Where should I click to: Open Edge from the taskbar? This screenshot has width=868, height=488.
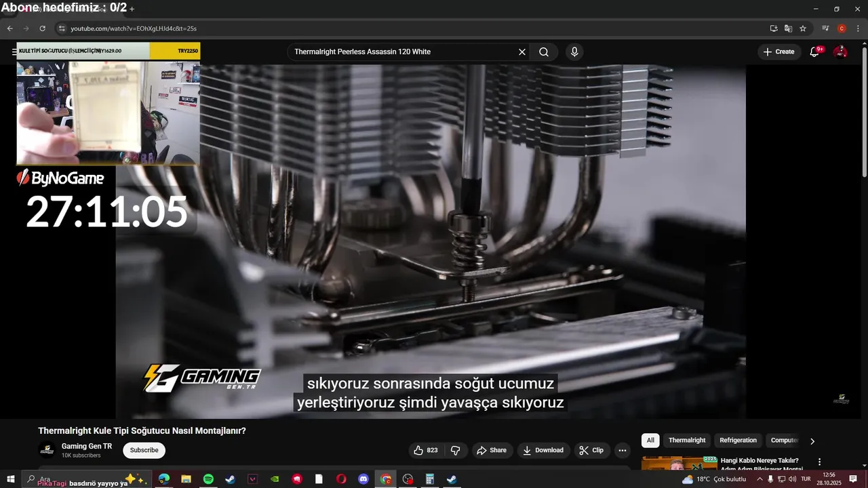click(164, 479)
